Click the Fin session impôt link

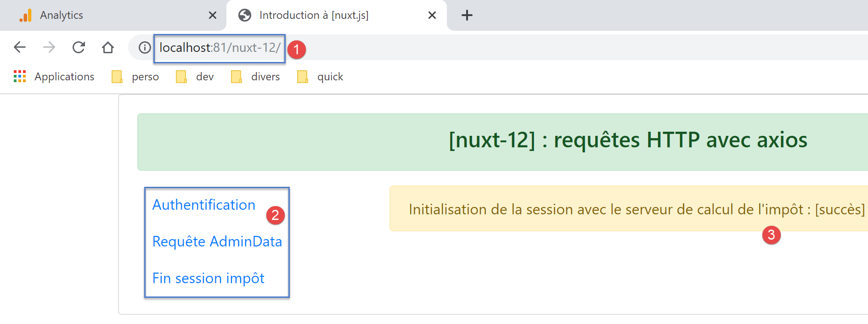(208, 278)
